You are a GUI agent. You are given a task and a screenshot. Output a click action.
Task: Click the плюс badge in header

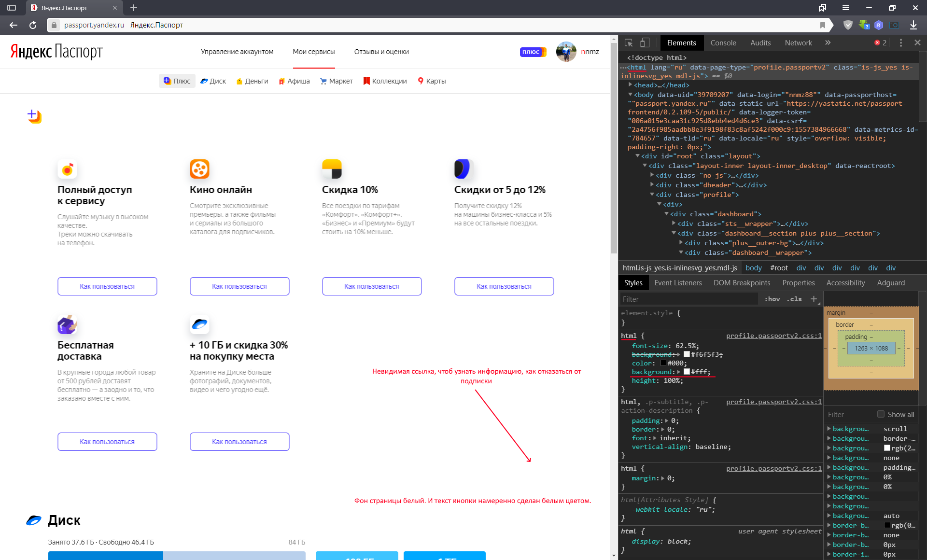tap(533, 52)
